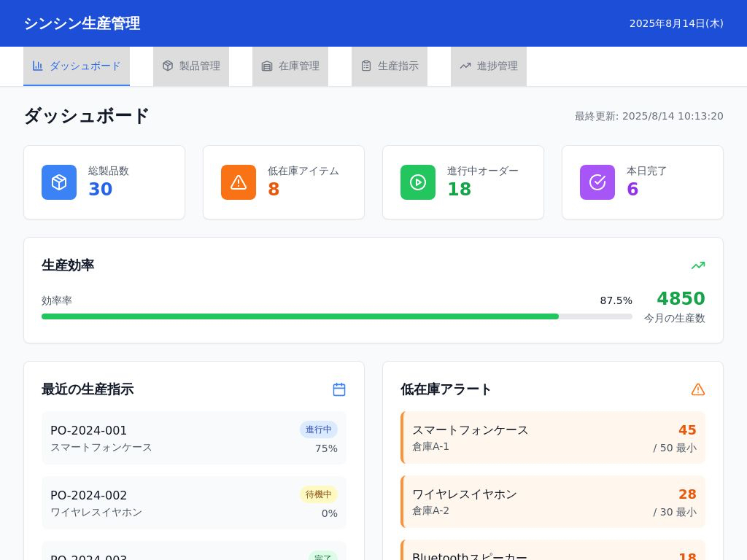Open the 製品管理 tab
Image resolution: width=747 pixels, height=560 pixels.
tap(191, 66)
